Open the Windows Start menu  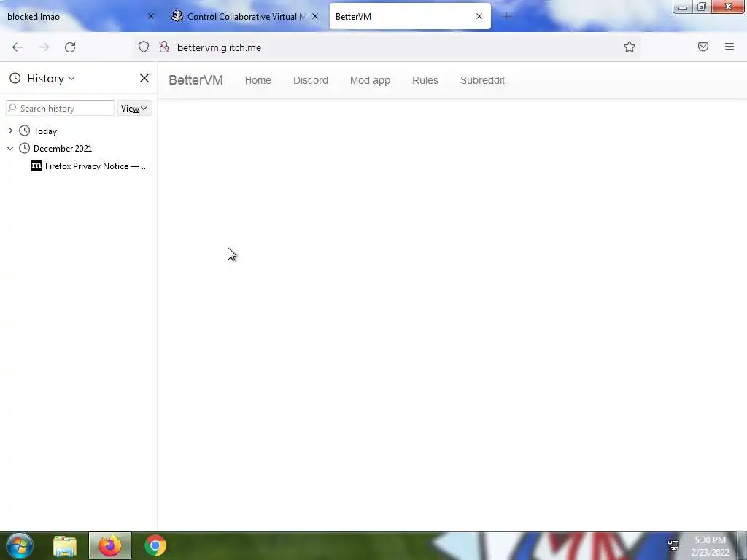[x=20, y=545]
